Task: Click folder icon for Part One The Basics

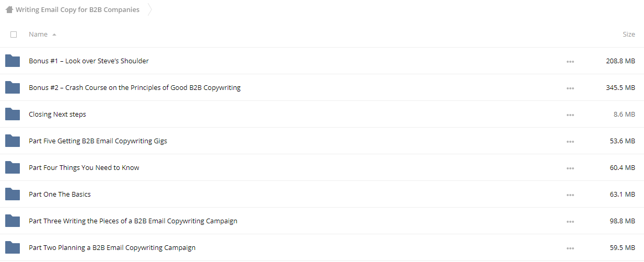Action: click(x=13, y=195)
